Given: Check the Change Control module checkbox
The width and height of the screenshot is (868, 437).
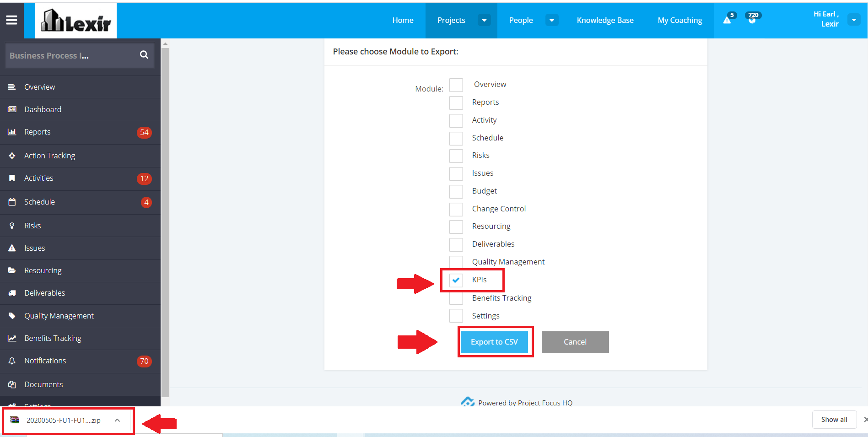Looking at the screenshot, I should click(x=456, y=210).
